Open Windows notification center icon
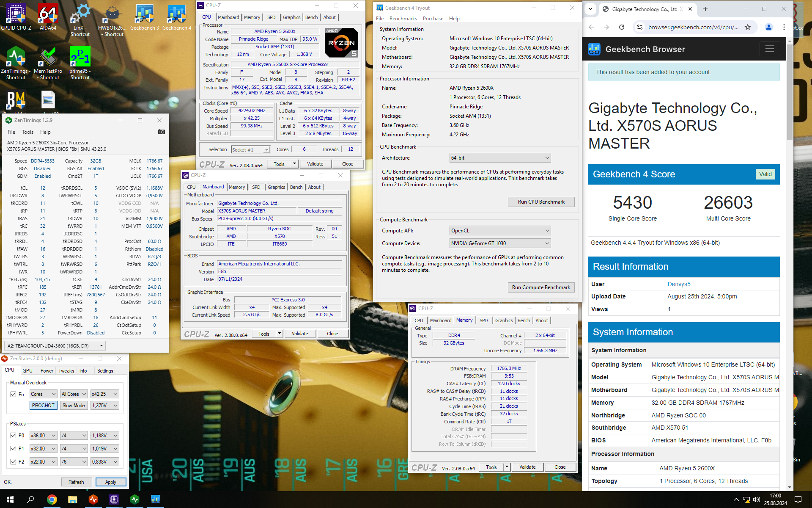This screenshot has width=812, height=508. pyautogui.click(x=798, y=500)
